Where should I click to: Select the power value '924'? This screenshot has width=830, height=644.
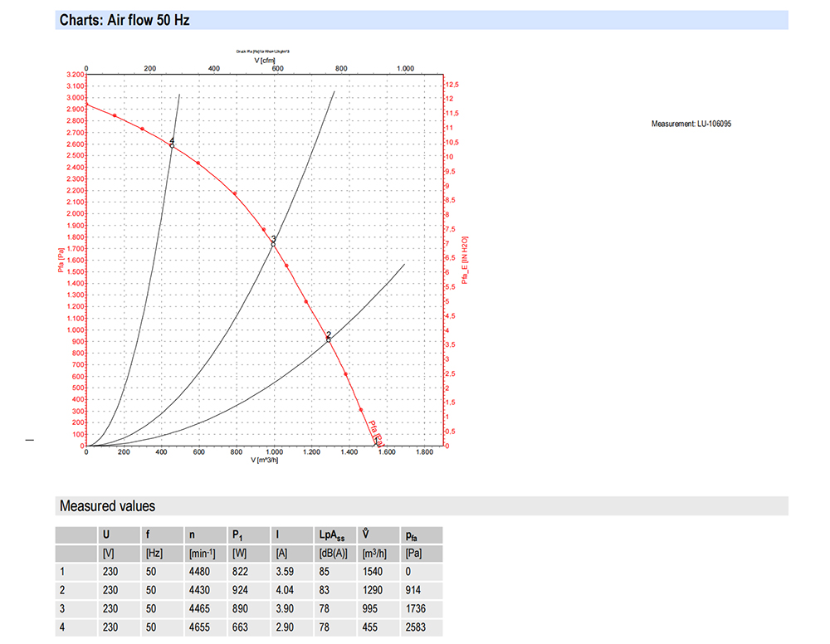click(x=241, y=591)
